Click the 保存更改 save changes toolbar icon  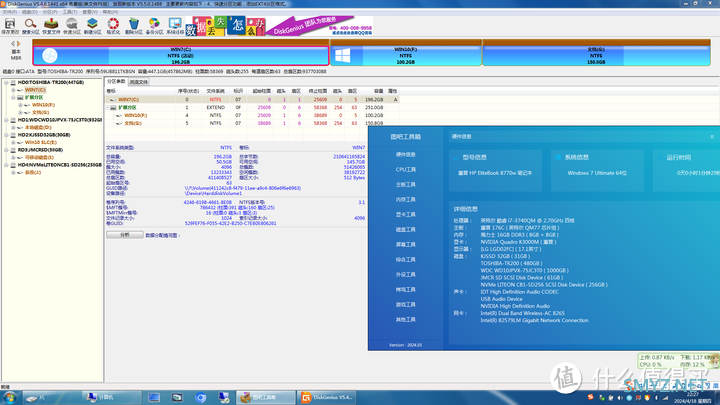(10, 26)
